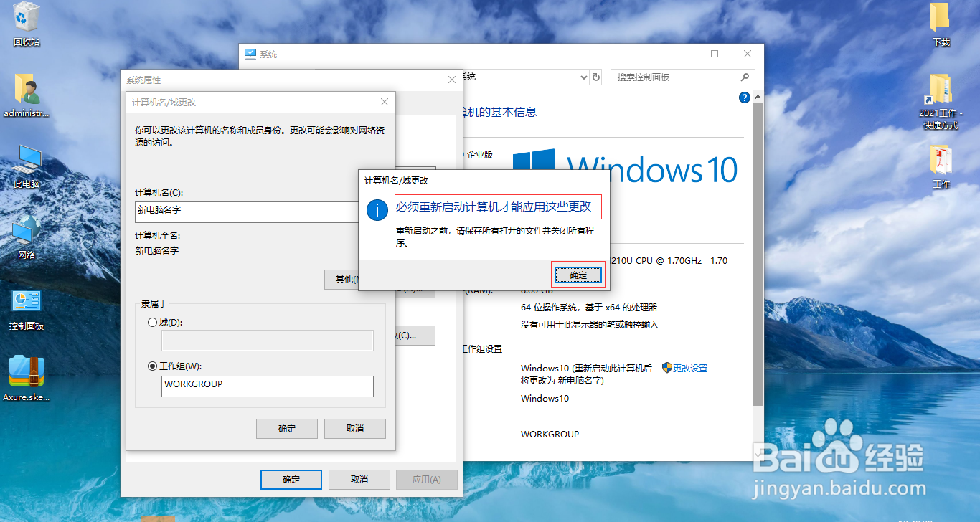Close the 系统属性 window

(x=451, y=80)
